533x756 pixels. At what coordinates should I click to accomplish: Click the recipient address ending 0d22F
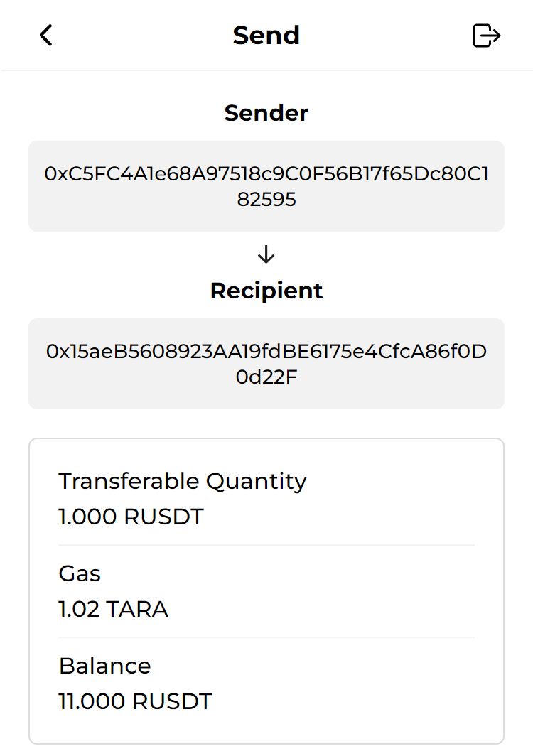[266, 377]
